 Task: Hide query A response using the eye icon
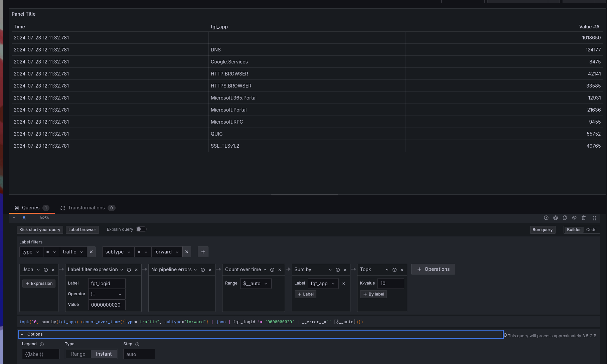click(x=574, y=218)
